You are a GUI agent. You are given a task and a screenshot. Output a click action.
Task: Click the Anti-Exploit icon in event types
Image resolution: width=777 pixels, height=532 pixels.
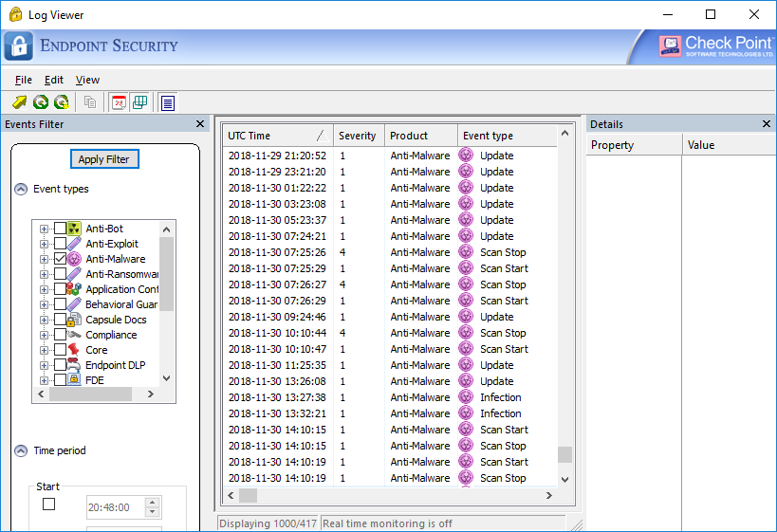pos(74,244)
